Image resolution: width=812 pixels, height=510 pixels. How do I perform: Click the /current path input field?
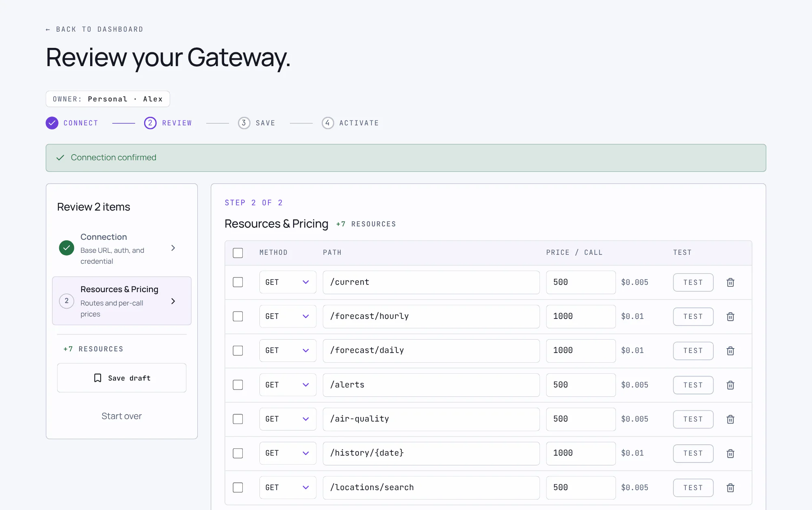431,282
